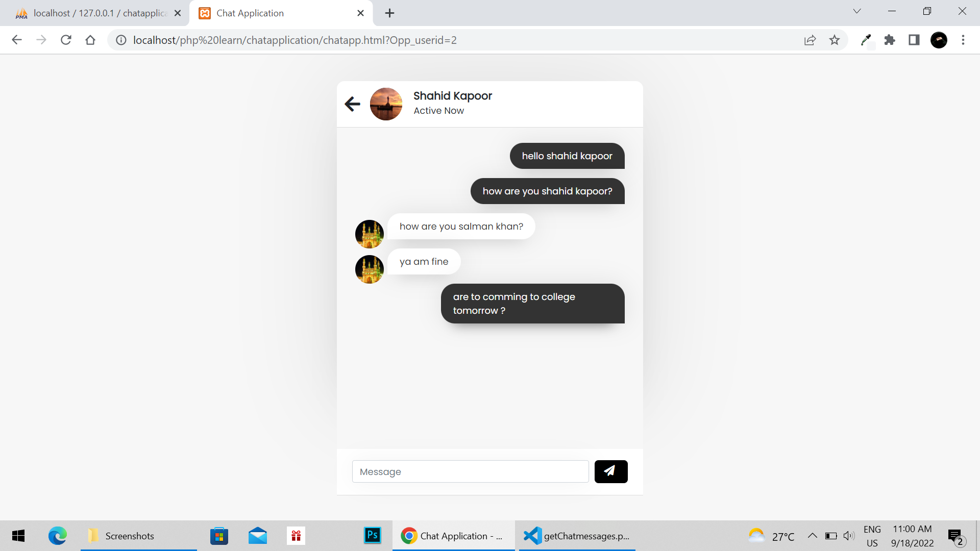Reload the current page
This screenshot has width=980, height=551.
(66, 40)
